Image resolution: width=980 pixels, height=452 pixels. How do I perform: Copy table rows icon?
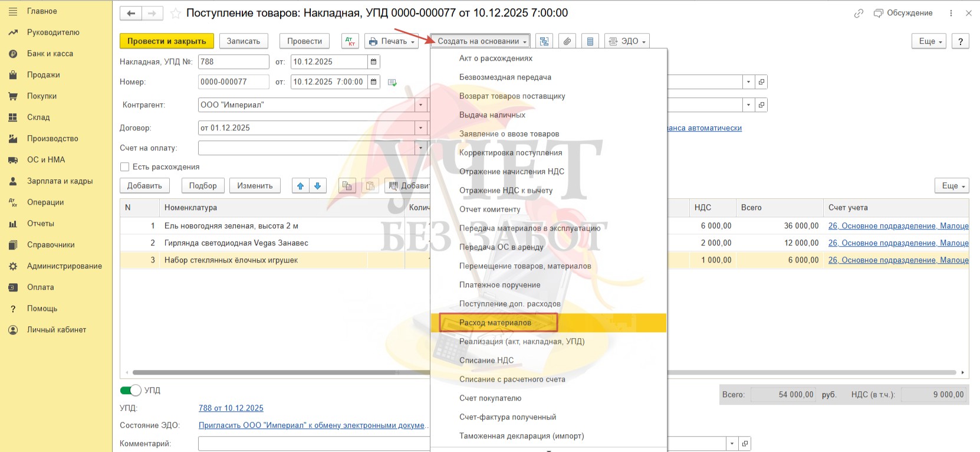(x=347, y=186)
